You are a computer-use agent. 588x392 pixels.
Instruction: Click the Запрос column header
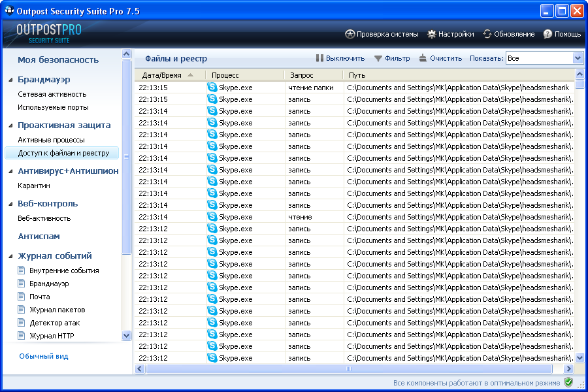314,75
